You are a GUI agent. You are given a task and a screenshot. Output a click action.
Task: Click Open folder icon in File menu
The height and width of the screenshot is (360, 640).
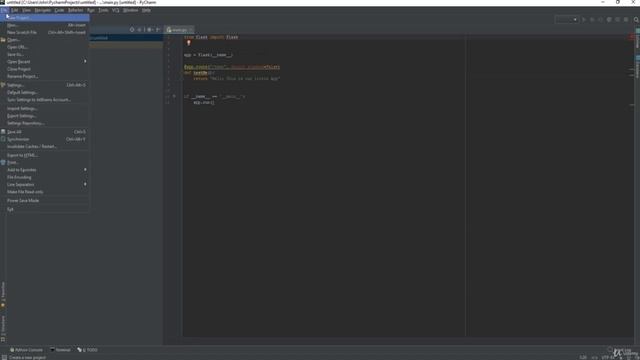(3, 40)
